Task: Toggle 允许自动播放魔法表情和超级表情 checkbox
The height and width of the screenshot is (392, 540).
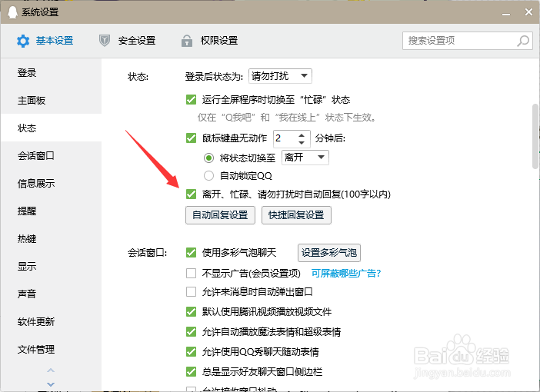Action: pos(191,331)
